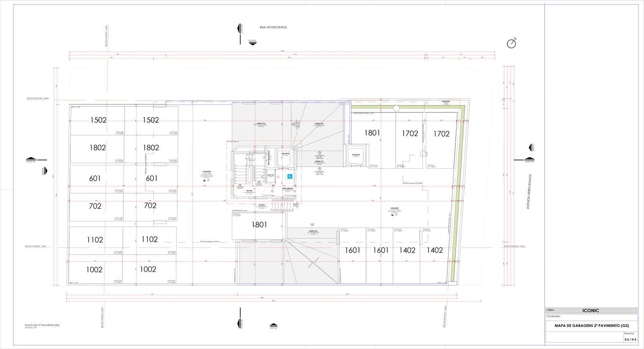This screenshot has height=349, width=644.
Task: Select unit number 1601 in VAGA 28
Action: point(381,250)
